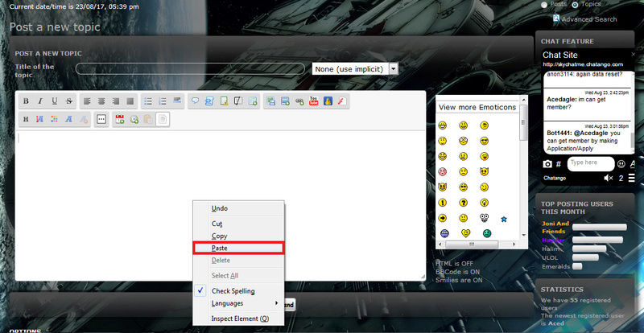Click Paste in the context menu

click(x=238, y=248)
